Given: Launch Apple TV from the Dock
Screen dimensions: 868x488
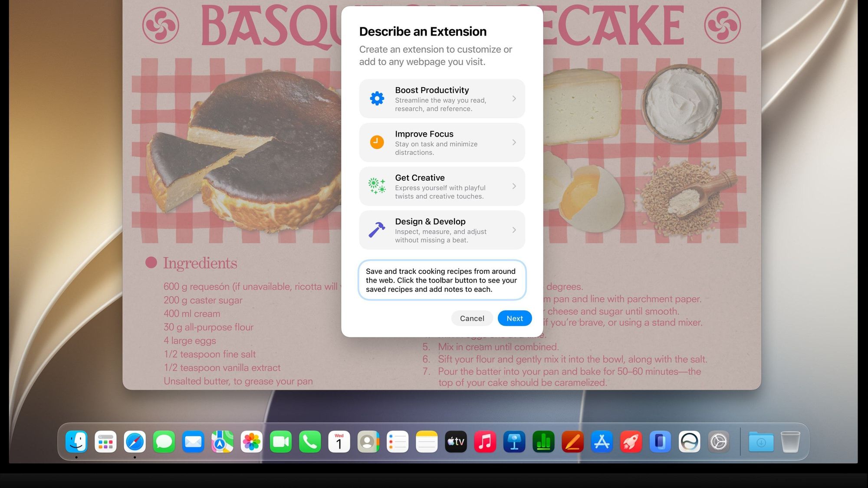Looking at the screenshot, I should click(x=456, y=442).
